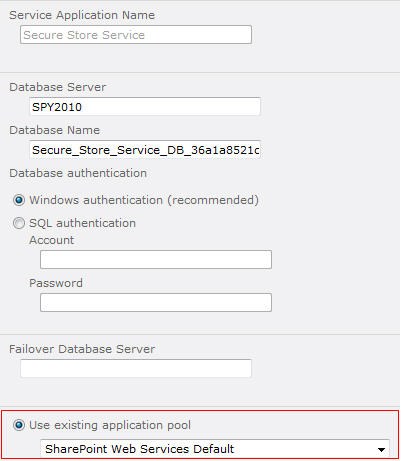Click the Failover Database Server field
Image resolution: width=401 pixels, height=461 pixels.
pyautogui.click(x=136, y=368)
